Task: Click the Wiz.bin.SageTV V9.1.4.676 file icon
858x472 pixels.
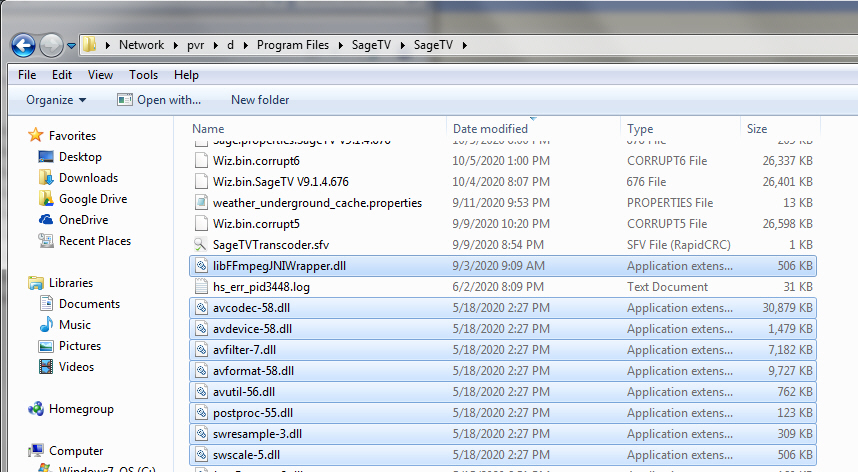Action: [201, 182]
